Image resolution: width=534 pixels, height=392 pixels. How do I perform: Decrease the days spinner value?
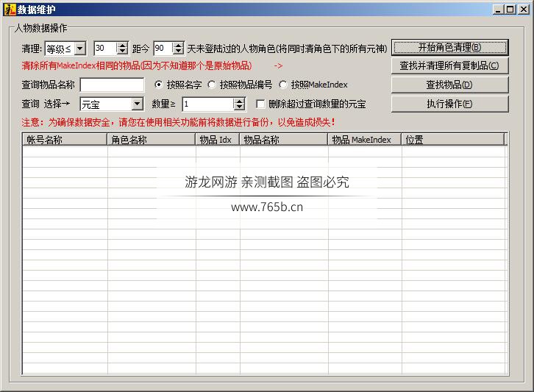tap(178, 51)
